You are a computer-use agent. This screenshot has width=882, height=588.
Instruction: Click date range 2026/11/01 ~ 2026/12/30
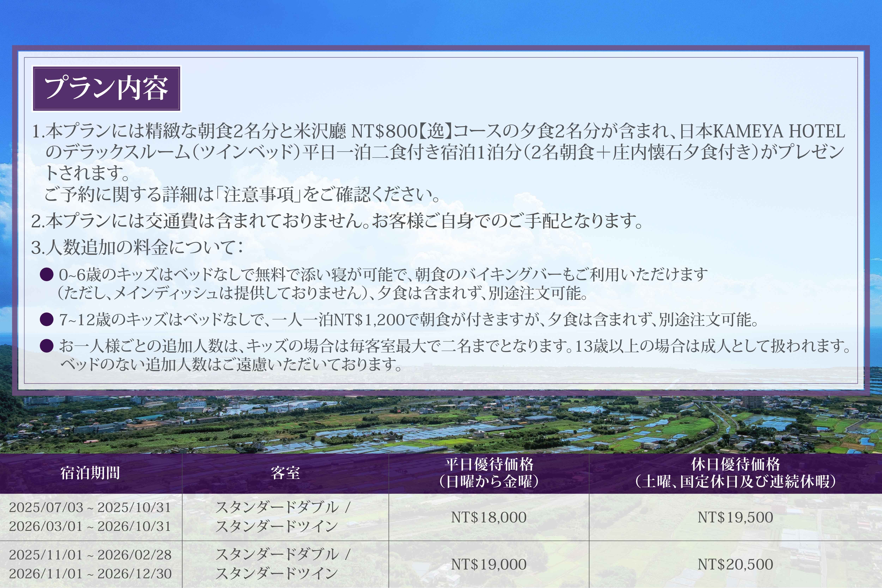pyautogui.click(x=90, y=573)
